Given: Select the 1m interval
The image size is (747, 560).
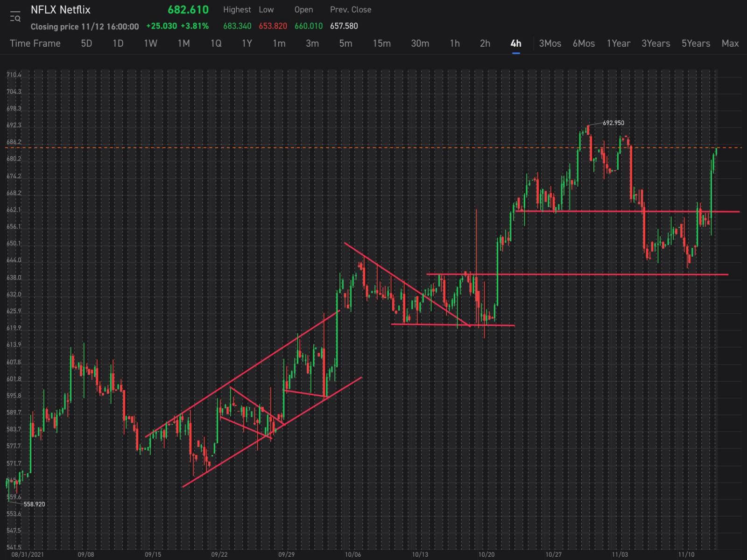Looking at the screenshot, I should (279, 43).
